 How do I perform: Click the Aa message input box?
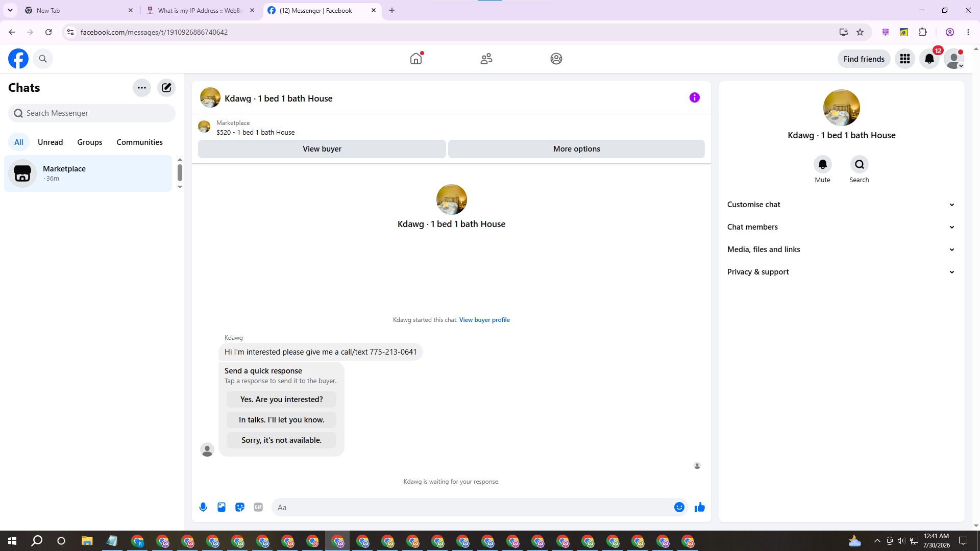pyautogui.click(x=472, y=507)
